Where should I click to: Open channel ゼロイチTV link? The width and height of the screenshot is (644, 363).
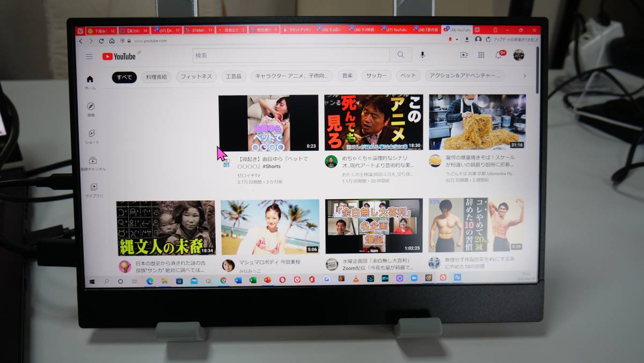pyautogui.click(x=248, y=176)
